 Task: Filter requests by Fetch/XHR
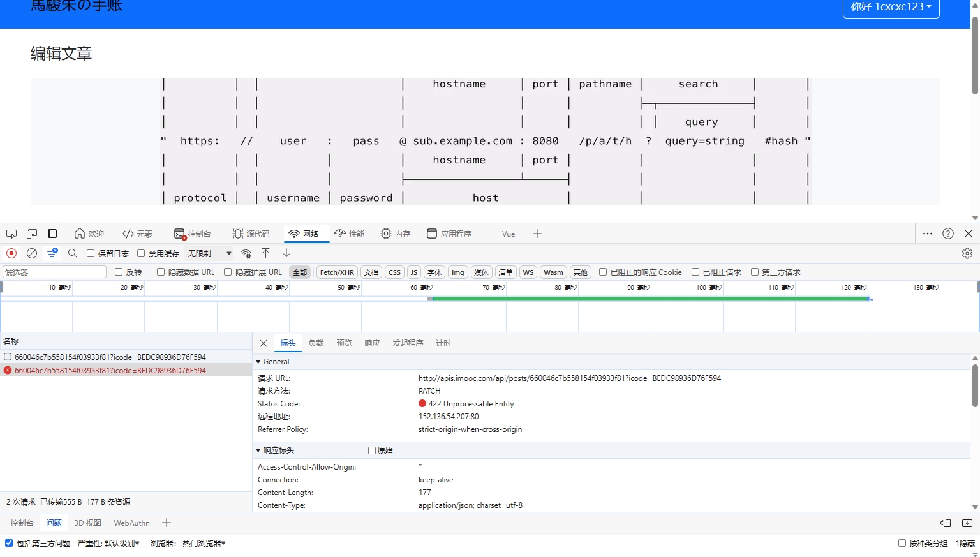337,272
